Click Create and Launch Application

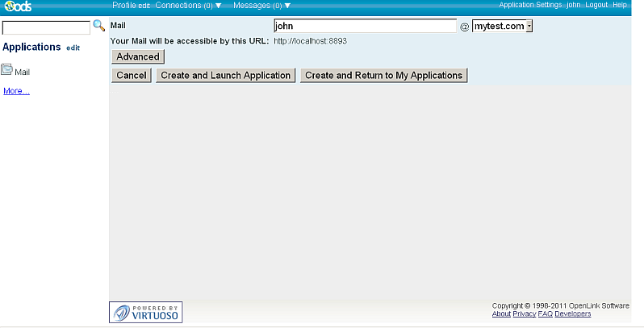[225, 76]
